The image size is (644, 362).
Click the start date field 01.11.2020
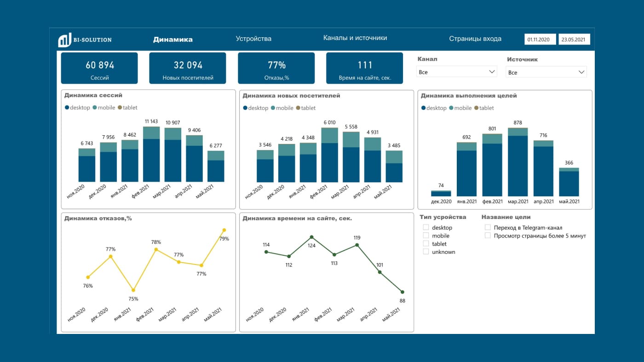(540, 40)
